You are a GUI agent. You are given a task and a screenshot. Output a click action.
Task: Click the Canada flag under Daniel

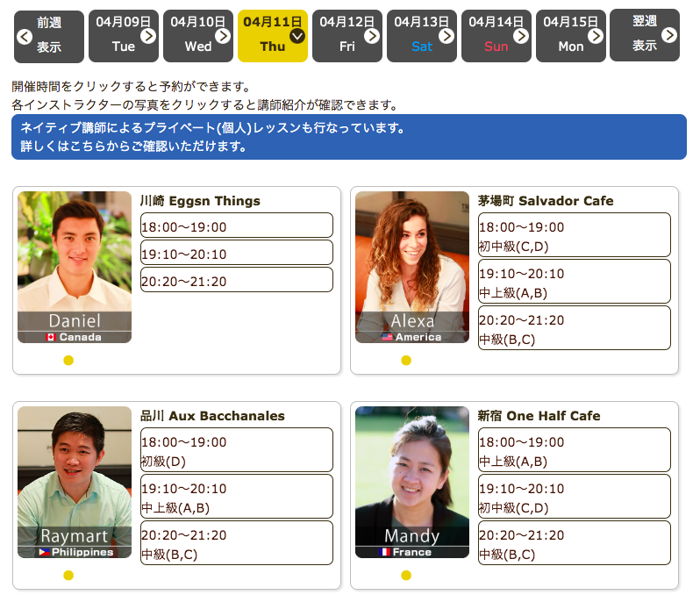pyautogui.click(x=51, y=337)
